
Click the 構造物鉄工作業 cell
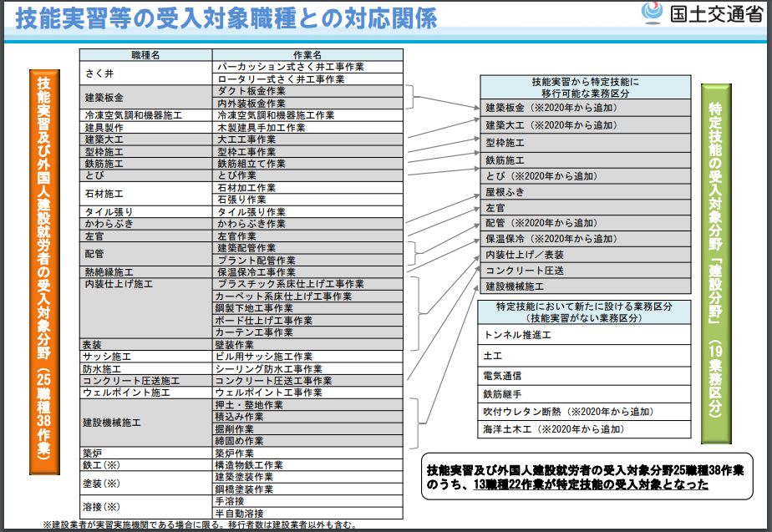pos(307,465)
